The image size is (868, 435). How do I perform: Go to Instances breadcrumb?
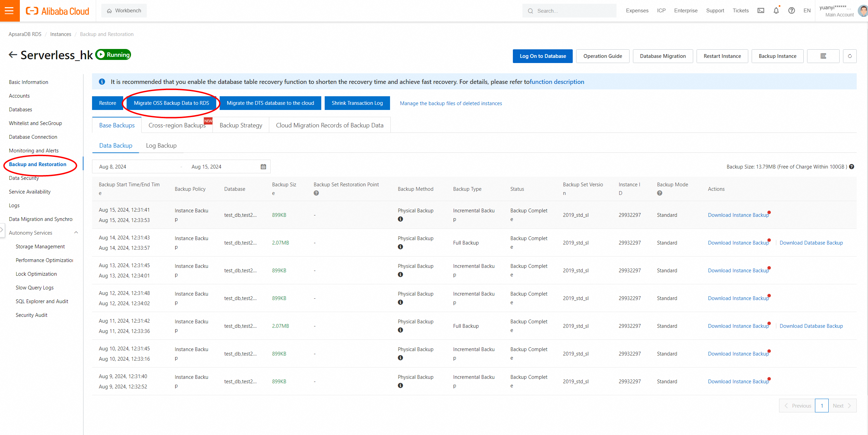point(61,34)
